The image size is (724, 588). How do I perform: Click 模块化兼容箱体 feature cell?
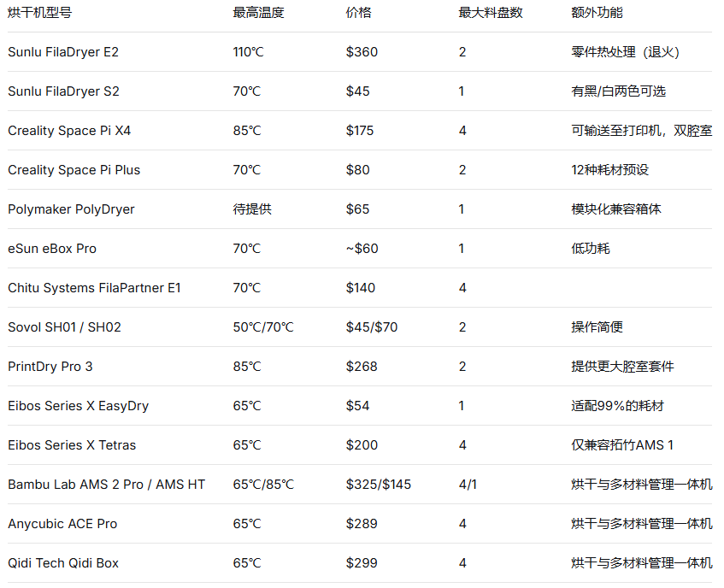click(x=616, y=209)
